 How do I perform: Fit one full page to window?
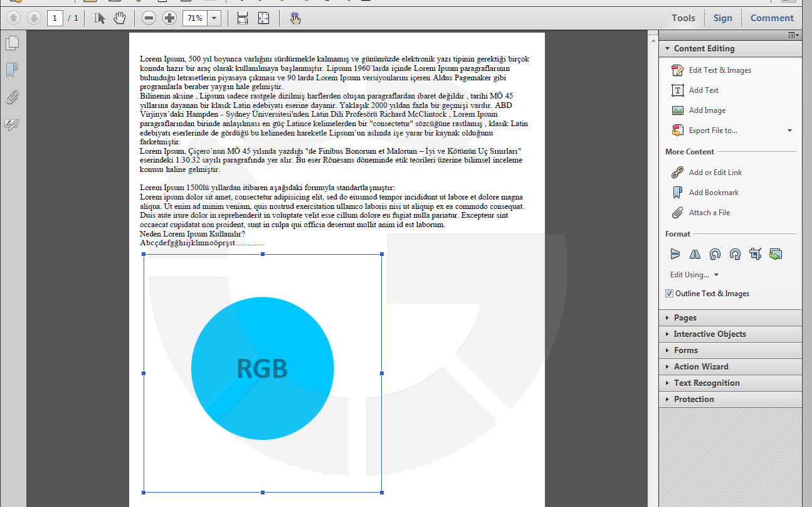click(263, 18)
